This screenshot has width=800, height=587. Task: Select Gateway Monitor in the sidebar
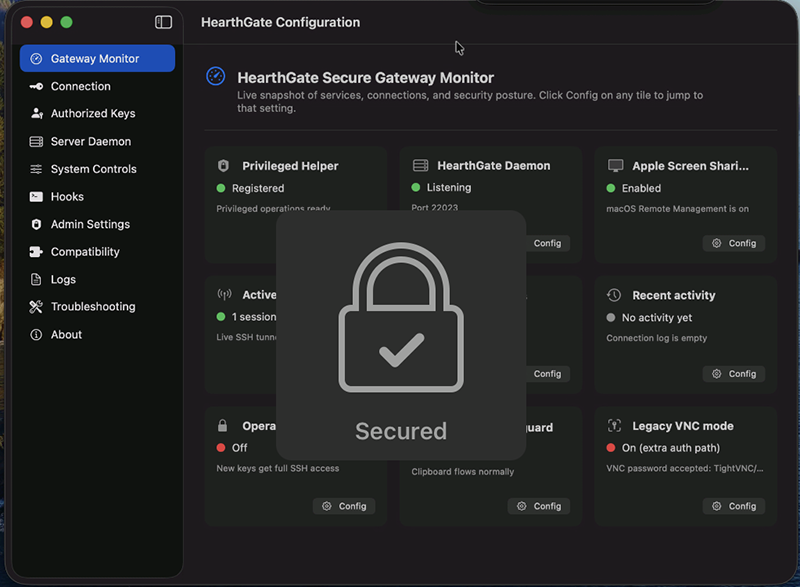(x=97, y=59)
